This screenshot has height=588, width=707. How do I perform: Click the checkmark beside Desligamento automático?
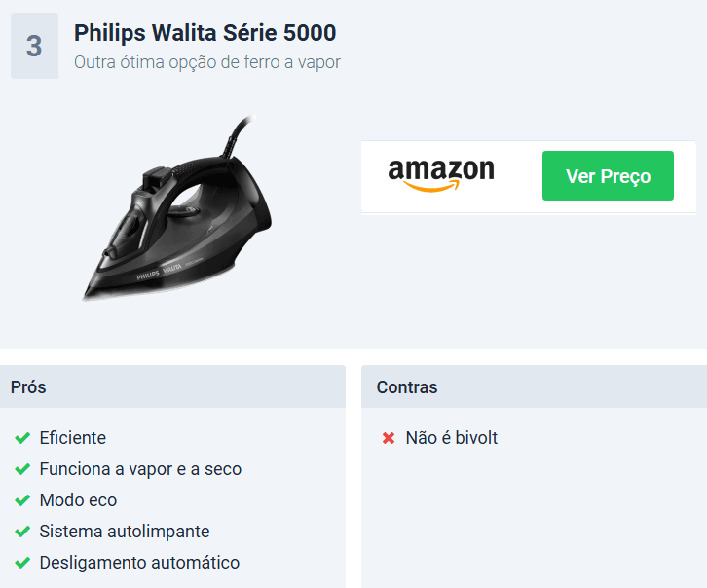[22, 563]
